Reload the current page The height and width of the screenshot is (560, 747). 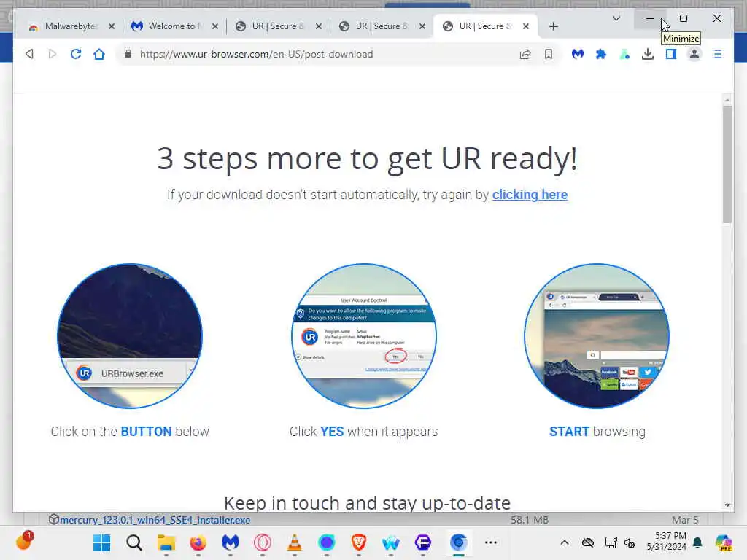(76, 54)
